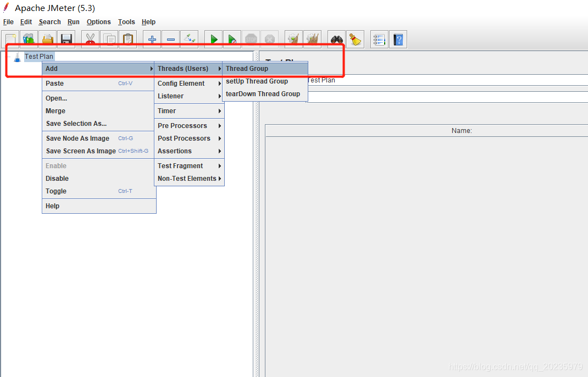The width and height of the screenshot is (588, 377).
Task: Click the Shutdown test icon
Action: [x=270, y=39]
